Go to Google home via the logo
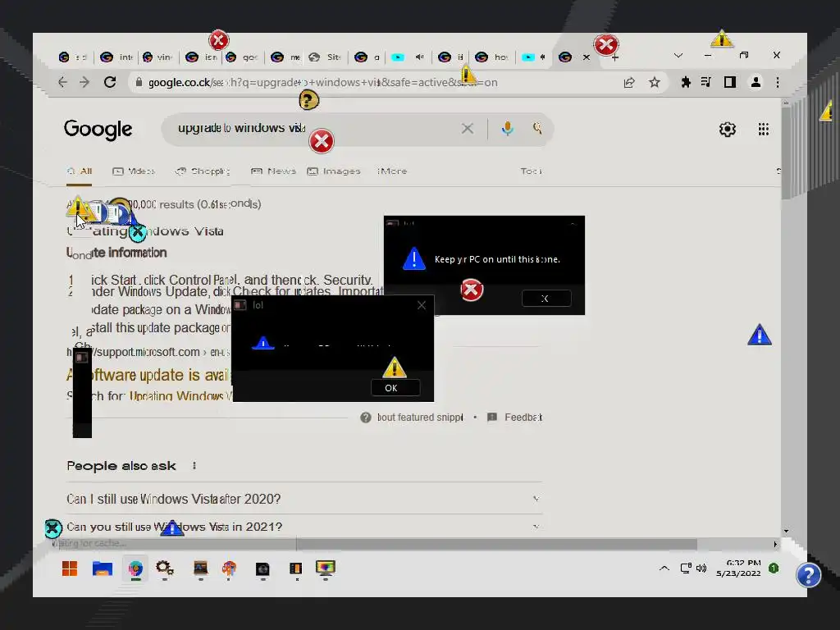 98,130
